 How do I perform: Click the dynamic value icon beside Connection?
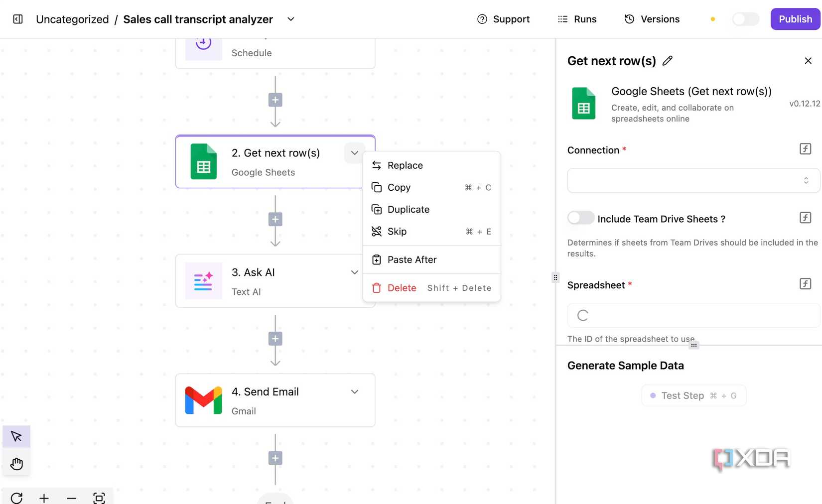805,148
